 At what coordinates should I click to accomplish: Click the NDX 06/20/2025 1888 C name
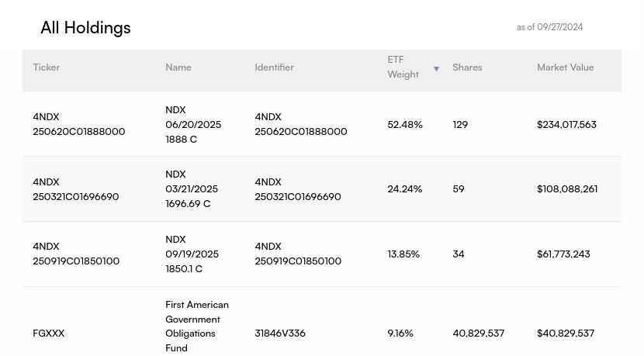click(x=193, y=124)
